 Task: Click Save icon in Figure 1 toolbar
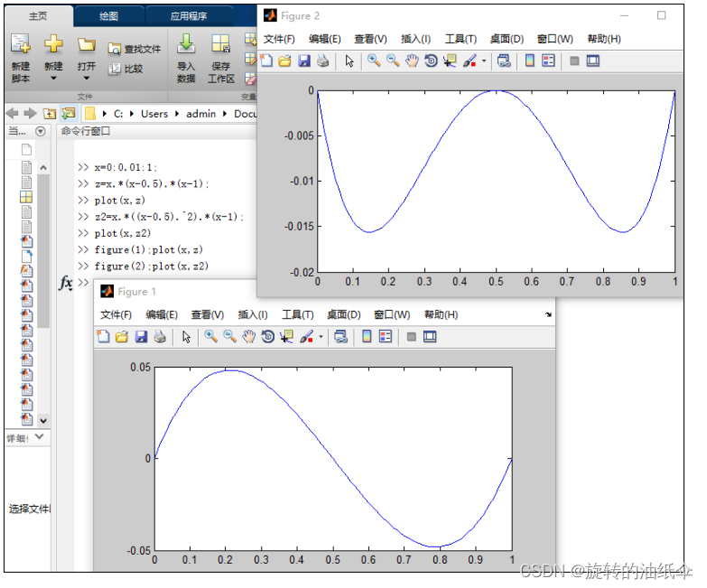141,337
